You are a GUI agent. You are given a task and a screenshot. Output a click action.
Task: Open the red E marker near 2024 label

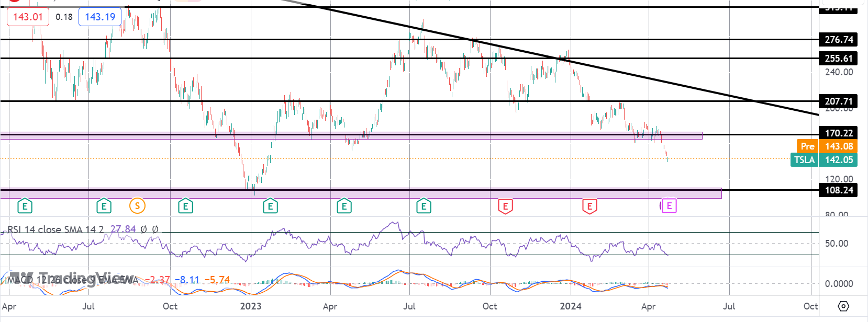(x=589, y=206)
